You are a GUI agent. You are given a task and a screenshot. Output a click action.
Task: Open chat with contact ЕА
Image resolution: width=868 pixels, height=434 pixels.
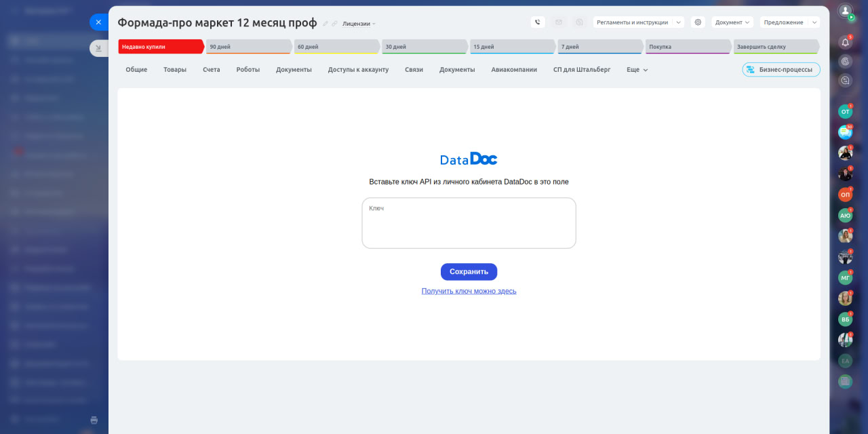pyautogui.click(x=845, y=361)
